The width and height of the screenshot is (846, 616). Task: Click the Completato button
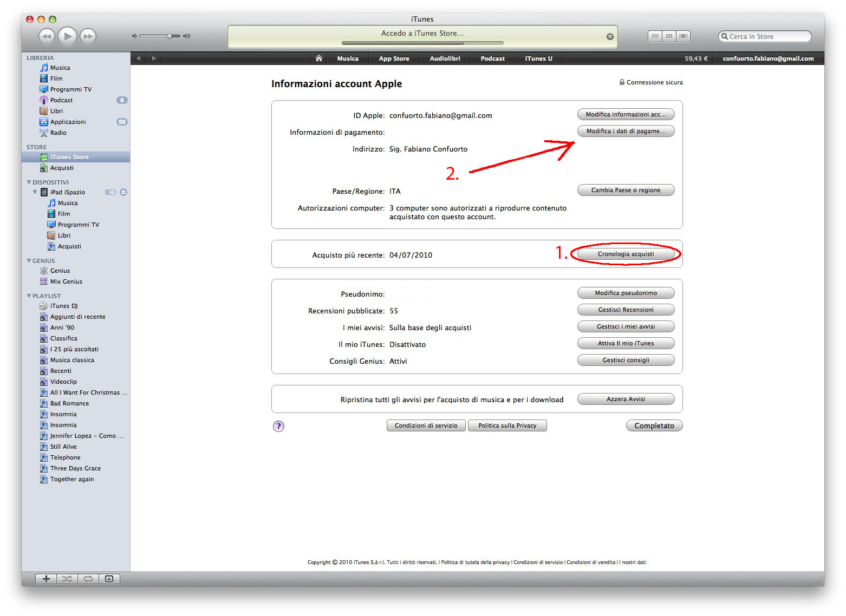tap(654, 425)
